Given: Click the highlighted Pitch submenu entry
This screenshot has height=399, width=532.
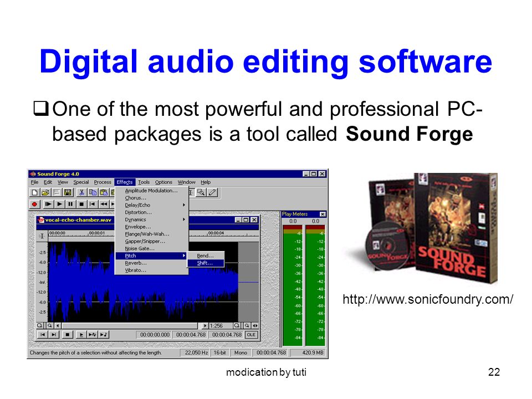Looking at the screenshot, I should point(152,256).
